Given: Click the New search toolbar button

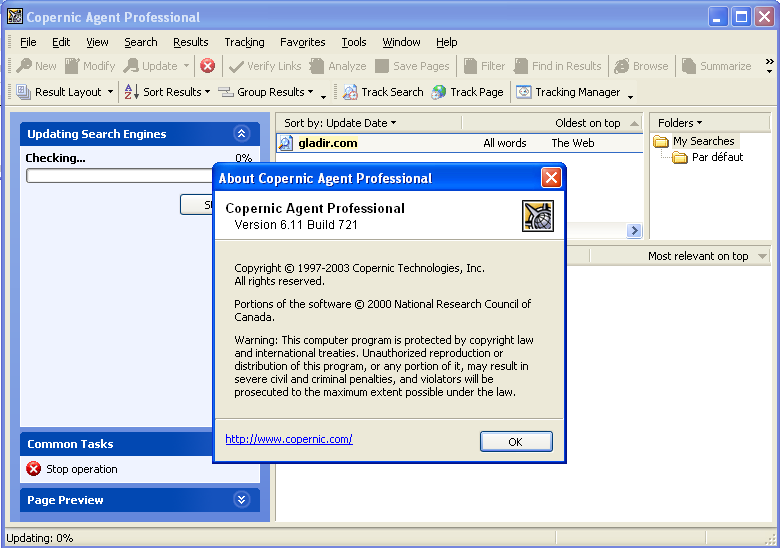Looking at the screenshot, I should [x=36, y=66].
